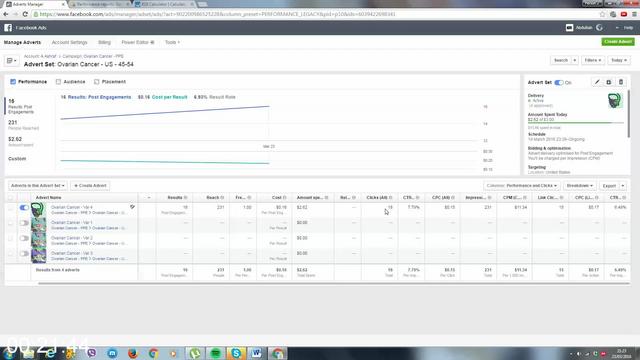This screenshot has height=360, width=640.
Task: Bookmark the page with the star icon
Action: (x=602, y=14)
